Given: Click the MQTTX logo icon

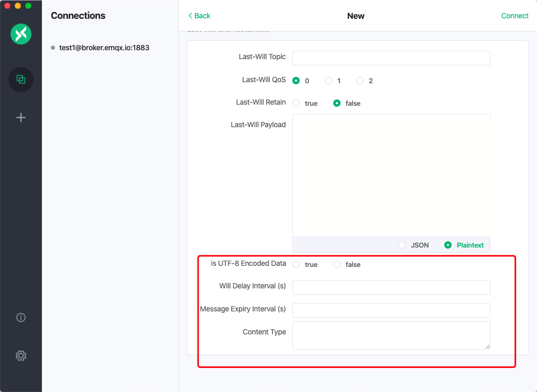Looking at the screenshot, I should point(21,35).
